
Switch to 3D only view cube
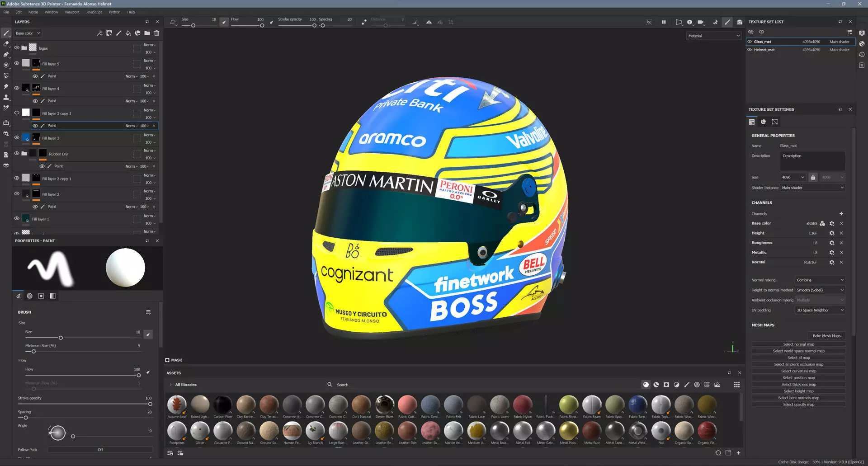[x=689, y=22]
